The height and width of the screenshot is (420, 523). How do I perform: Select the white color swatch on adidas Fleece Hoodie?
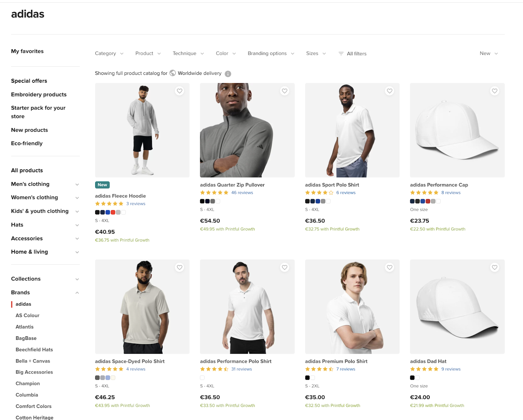coord(123,212)
